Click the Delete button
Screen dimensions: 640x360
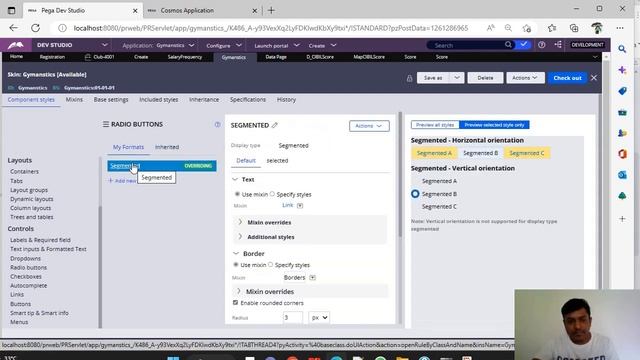[x=485, y=78]
